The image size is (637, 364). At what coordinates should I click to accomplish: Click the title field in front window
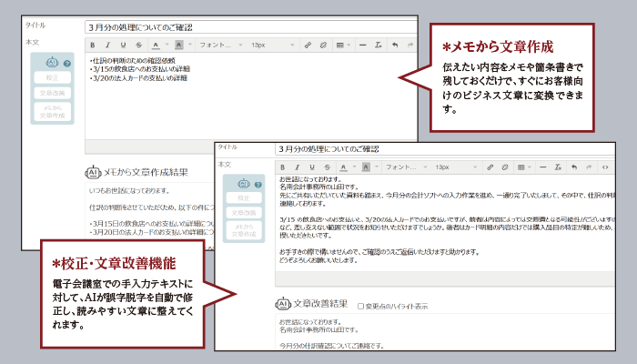(445, 149)
